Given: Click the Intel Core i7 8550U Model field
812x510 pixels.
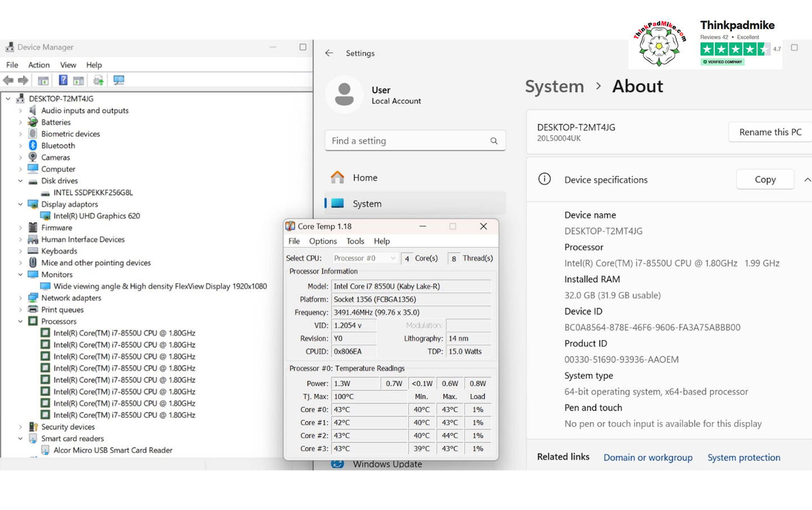Looking at the screenshot, I should [411, 286].
